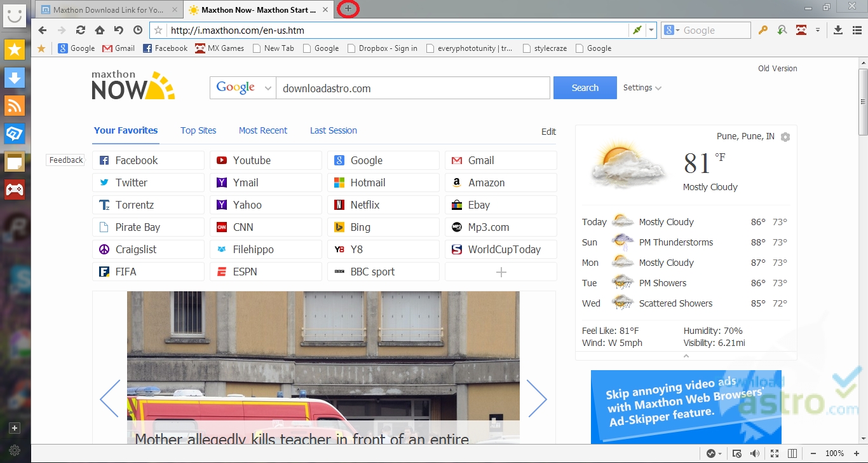Open Facebook favorite tile
This screenshot has width=868, height=463.
[x=148, y=160]
